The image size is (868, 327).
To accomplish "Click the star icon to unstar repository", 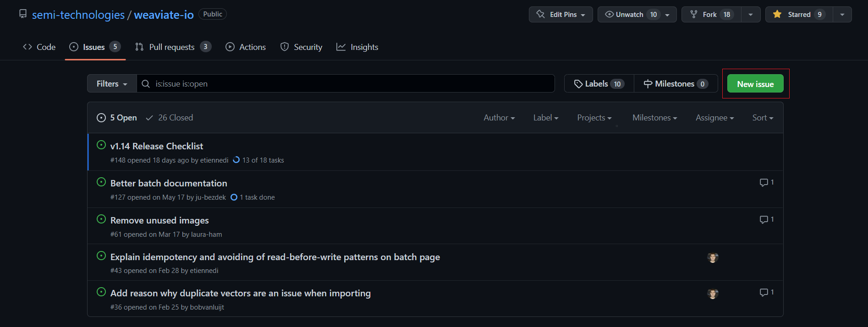I will pyautogui.click(x=777, y=15).
